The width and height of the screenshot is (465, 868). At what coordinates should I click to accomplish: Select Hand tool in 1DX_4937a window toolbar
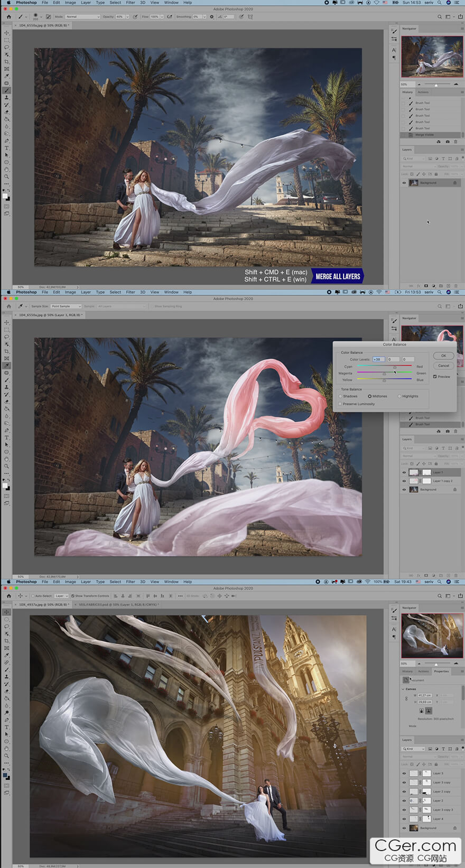pyautogui.click(x=7, y=749)
